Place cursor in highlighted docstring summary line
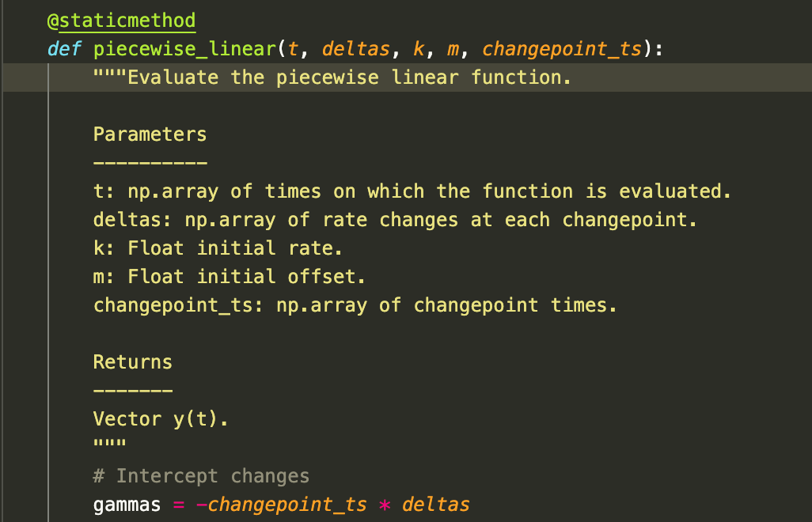The width and height of the screenshot is (812, 522). click(x=348, y=78)
